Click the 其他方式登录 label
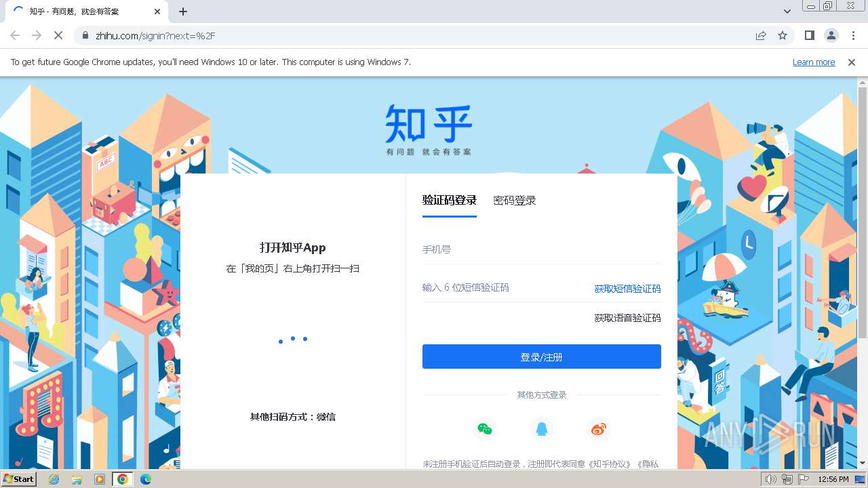868x488 pixels. (x=542, y=394)
